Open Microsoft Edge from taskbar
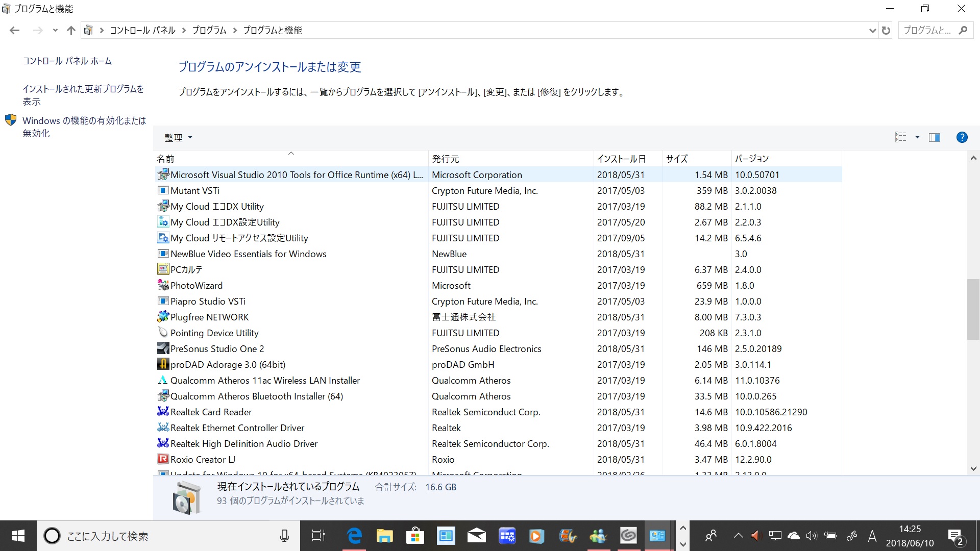 354,536
